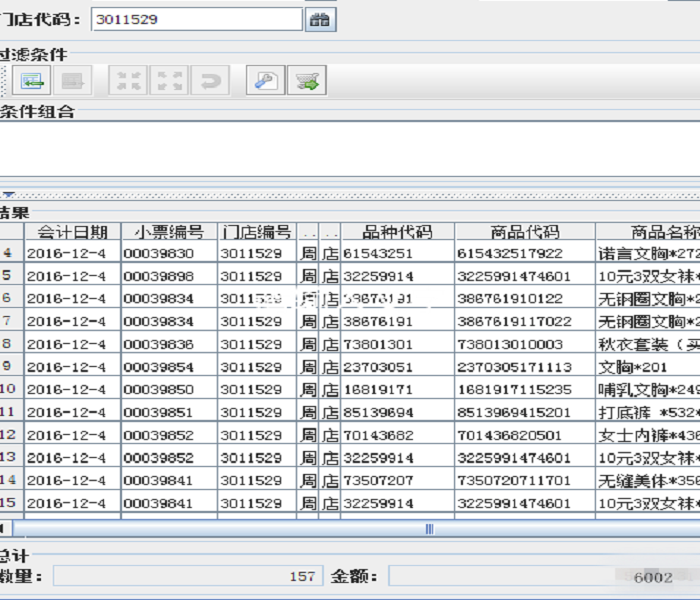
Task: Click the binoculars search icon beside store code
Action: tap(320, 19)
